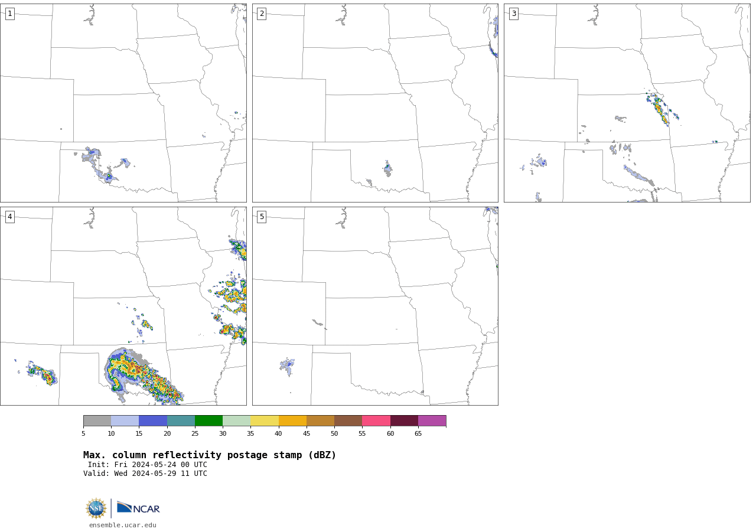Click the number 3 panel label box

514,14
